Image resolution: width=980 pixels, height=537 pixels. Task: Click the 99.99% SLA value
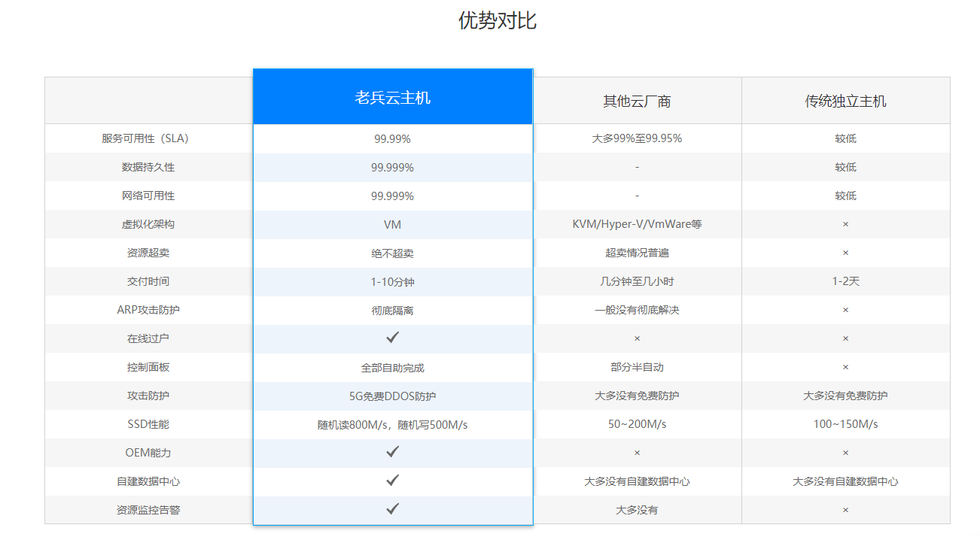[x=392, y=139]
